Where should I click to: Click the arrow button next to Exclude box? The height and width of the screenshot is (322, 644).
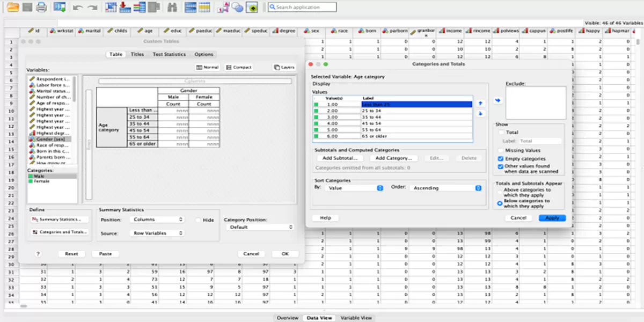click(x=497, y=100)
